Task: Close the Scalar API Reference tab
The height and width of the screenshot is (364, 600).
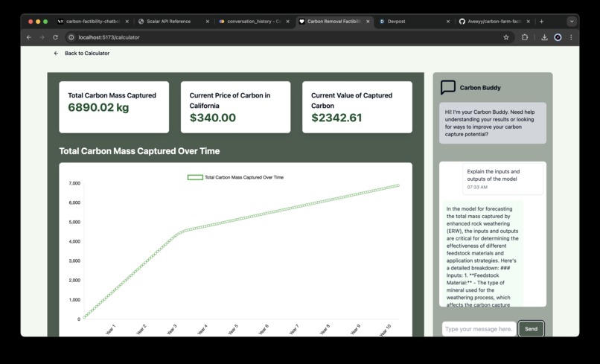Action: 208,22
